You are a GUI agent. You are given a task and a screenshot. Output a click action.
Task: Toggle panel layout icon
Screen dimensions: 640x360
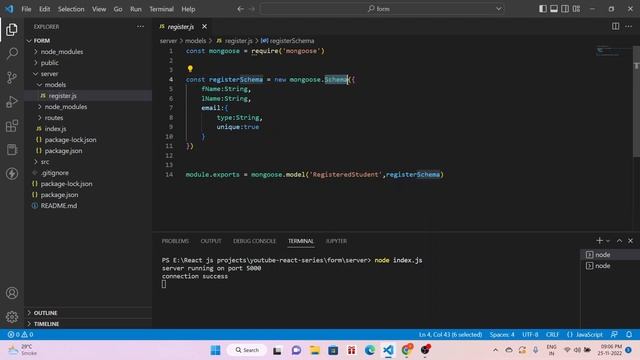click(554, 9)
